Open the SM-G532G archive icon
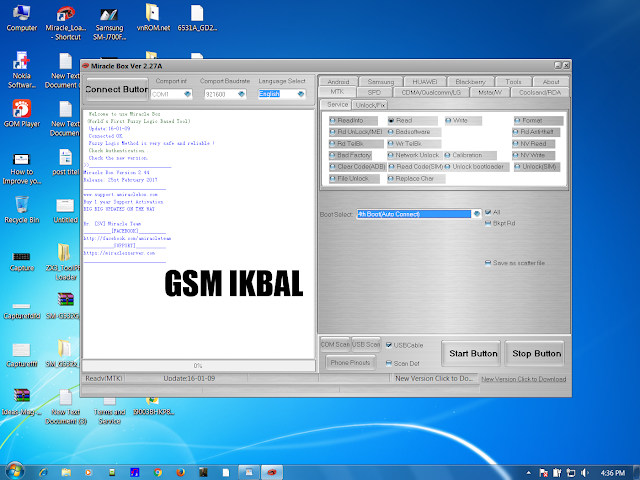 point(64,305)
